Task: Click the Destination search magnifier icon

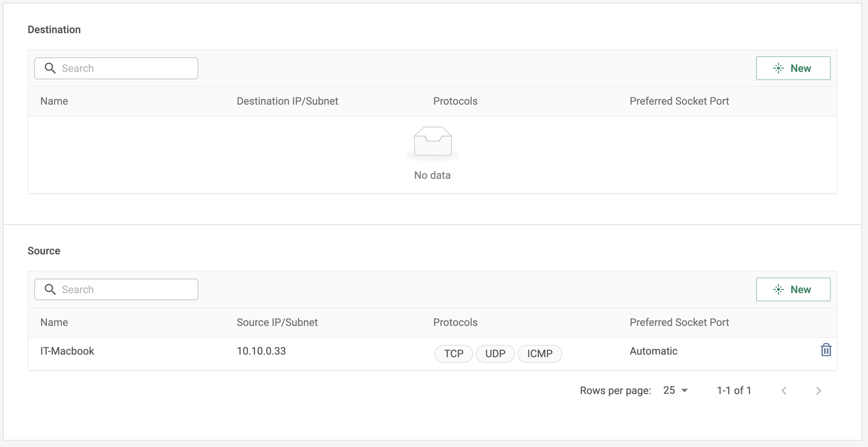Action: 50,68
